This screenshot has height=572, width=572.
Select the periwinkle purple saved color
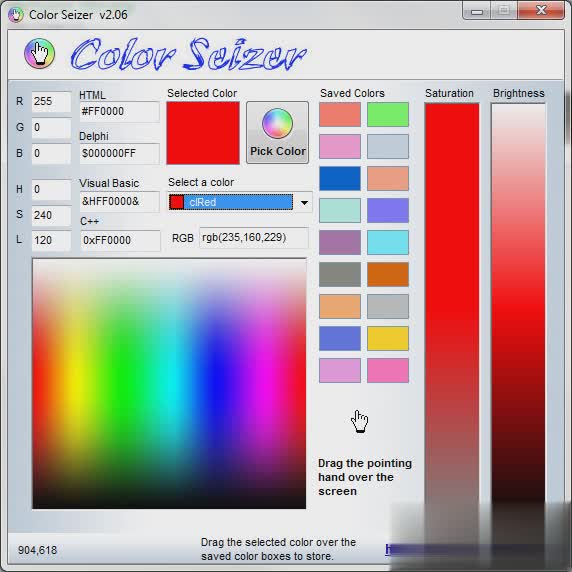coord(388,210)
